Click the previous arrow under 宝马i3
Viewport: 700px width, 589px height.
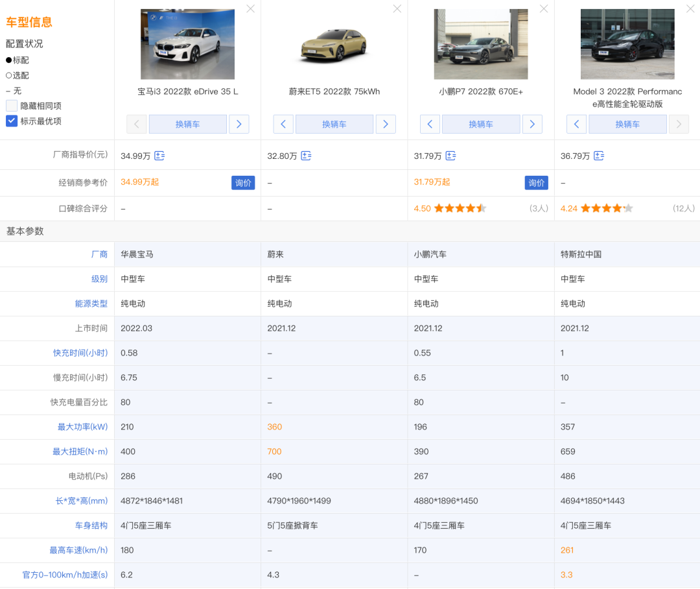tap(137, 125)
